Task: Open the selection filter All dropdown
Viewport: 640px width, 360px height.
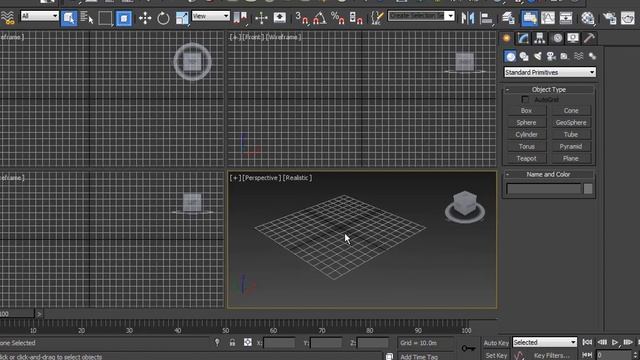Action: [40, 16]
